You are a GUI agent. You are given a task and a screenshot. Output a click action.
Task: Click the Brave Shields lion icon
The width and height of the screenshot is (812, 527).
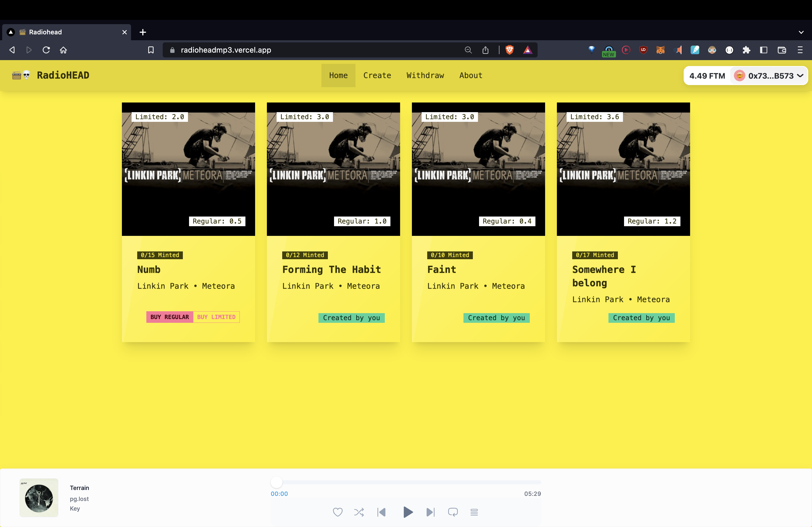pos(509,50)
